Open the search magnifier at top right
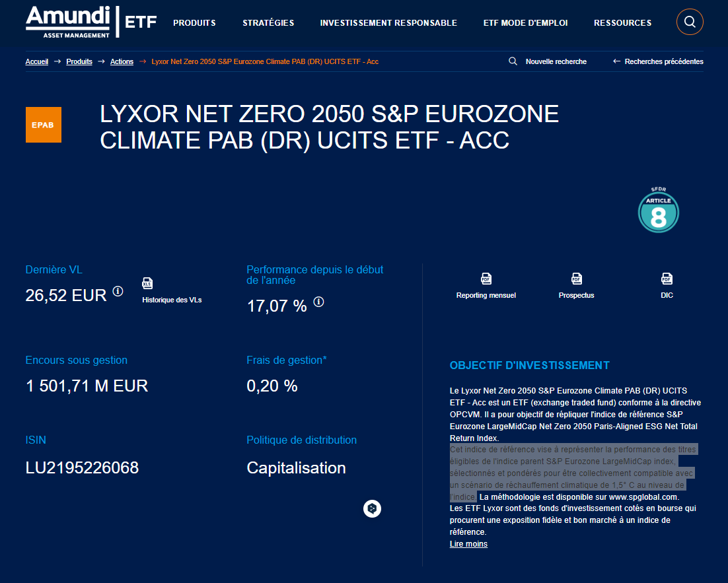This screenshot has height=583, width=728. 690,22
